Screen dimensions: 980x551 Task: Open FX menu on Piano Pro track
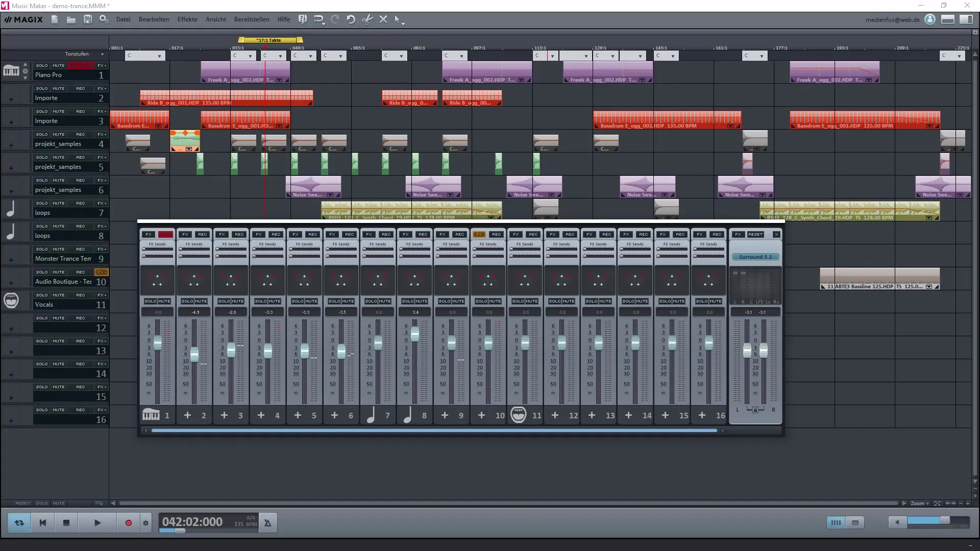[102, 66]
